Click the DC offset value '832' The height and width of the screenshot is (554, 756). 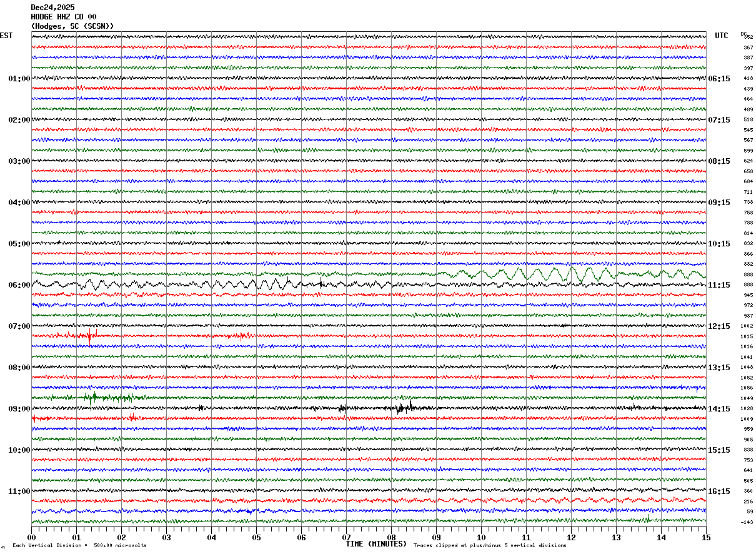pos(749,244)
